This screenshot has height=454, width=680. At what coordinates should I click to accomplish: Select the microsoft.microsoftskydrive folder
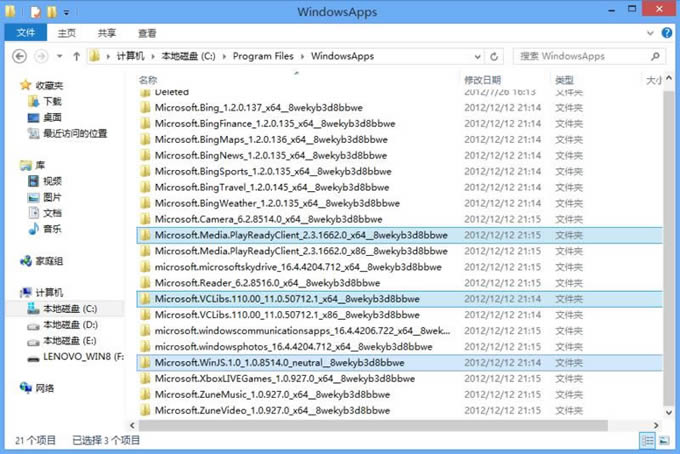click(298, 267)
